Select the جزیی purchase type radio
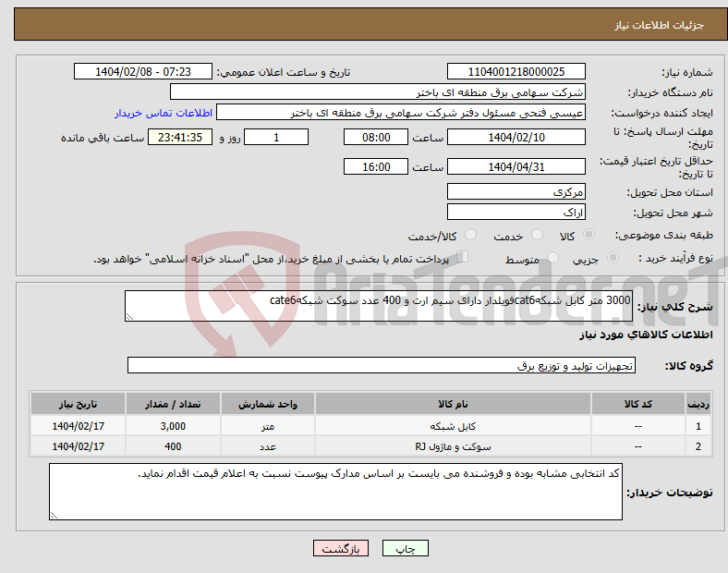The width and height of the screenshot is (728, 573). click(x=613, y=257)
